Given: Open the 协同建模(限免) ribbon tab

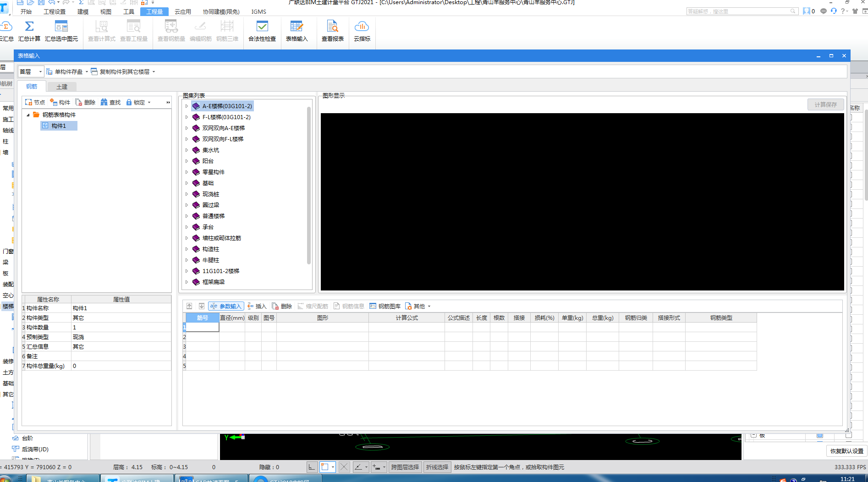Looking at the screenshot, I should 221,11.
